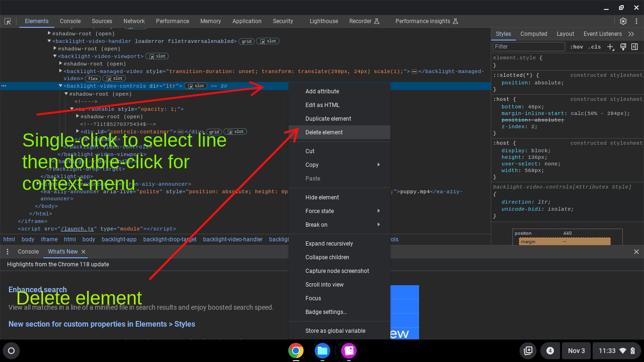
Task: Open the Performance insights tab
Action: (427, 21)
